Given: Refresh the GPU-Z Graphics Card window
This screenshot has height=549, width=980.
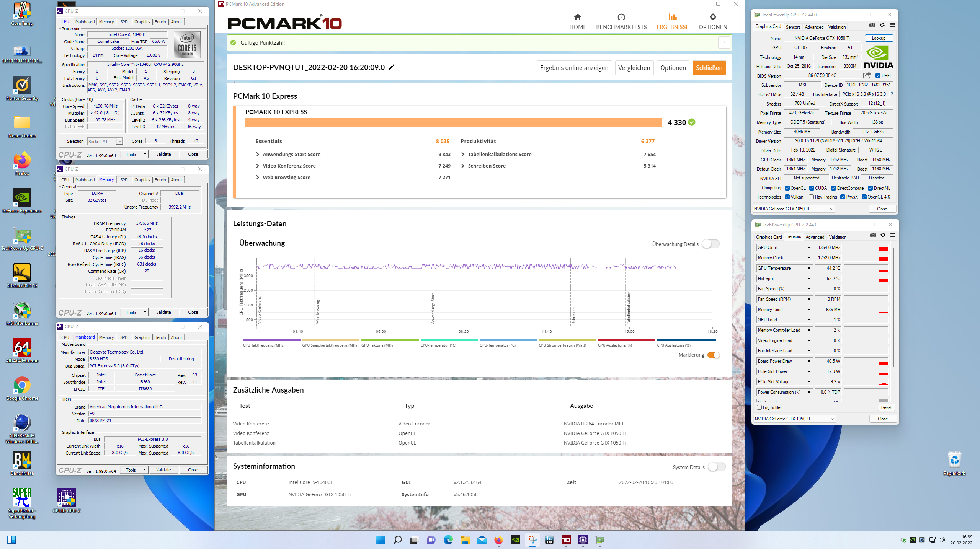Looking at the screenshot, I should (882, 25).
